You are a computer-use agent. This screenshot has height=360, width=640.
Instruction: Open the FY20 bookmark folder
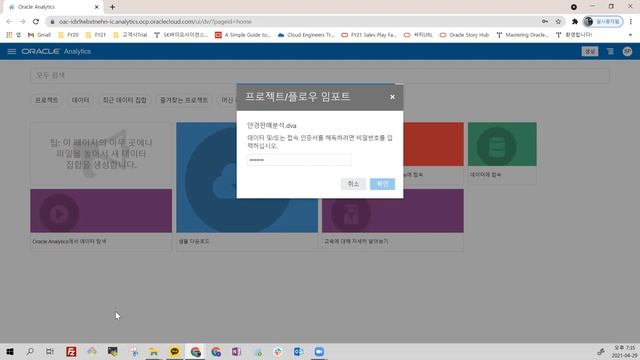click(x=68, y=35)
